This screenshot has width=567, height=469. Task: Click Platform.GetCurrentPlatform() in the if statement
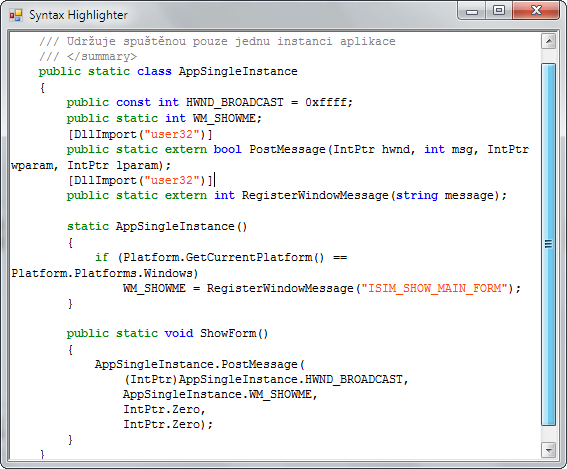(223, 257)
